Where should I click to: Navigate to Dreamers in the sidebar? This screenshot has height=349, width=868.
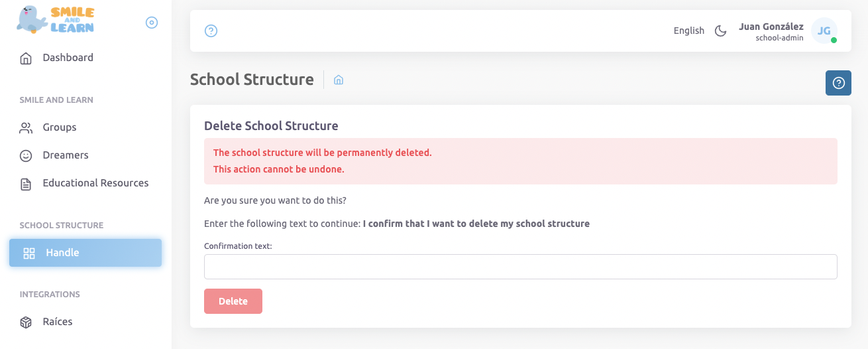pos(66,155)
